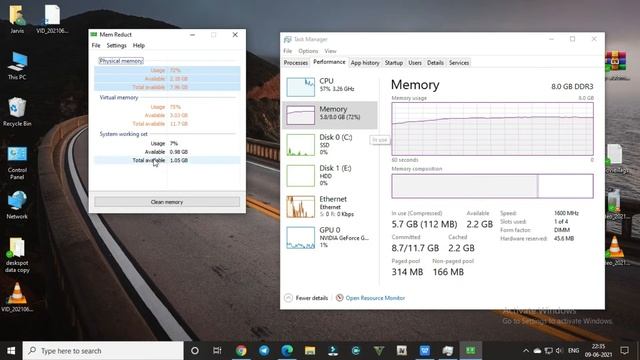Open Users tab in Task Manager
This screenshot has height=360, width=640.
[x=415, y=63]
